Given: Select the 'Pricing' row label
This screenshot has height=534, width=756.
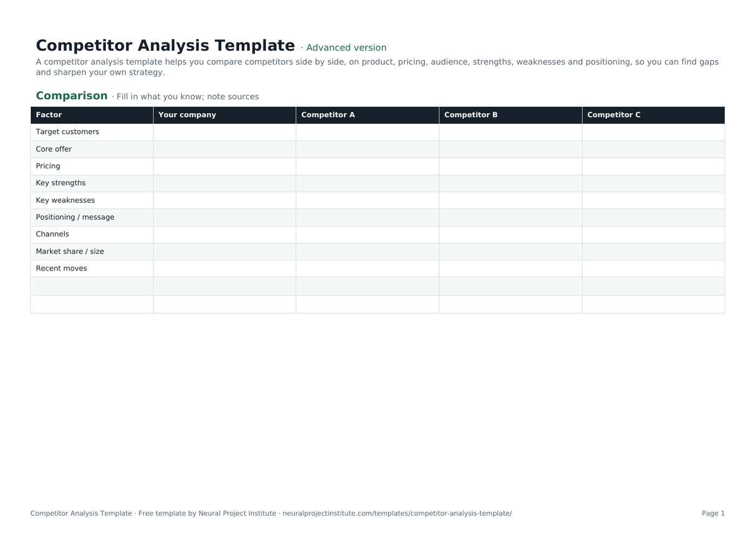Looking at the screenshot, I should click(48, 166).
